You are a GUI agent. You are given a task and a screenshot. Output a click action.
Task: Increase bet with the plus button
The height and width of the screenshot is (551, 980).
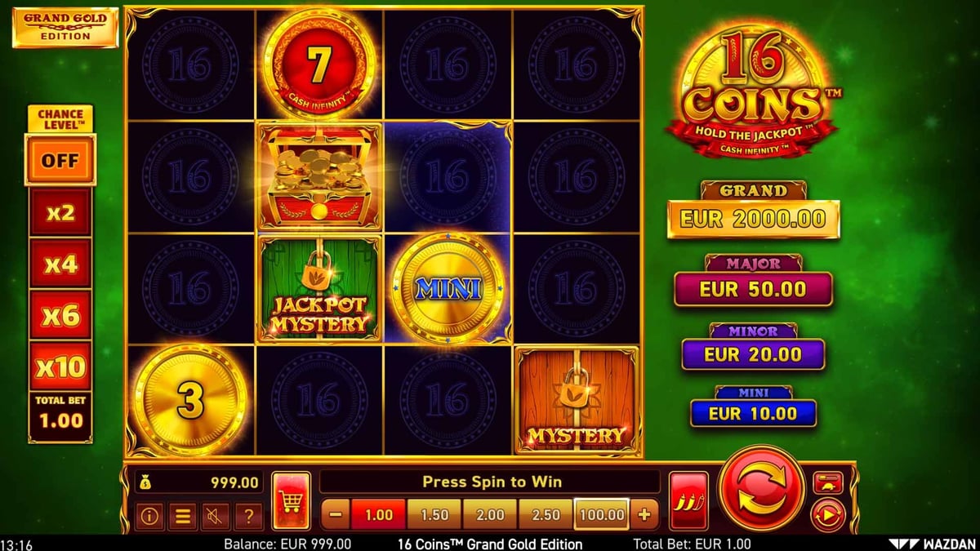click(644, 515)
